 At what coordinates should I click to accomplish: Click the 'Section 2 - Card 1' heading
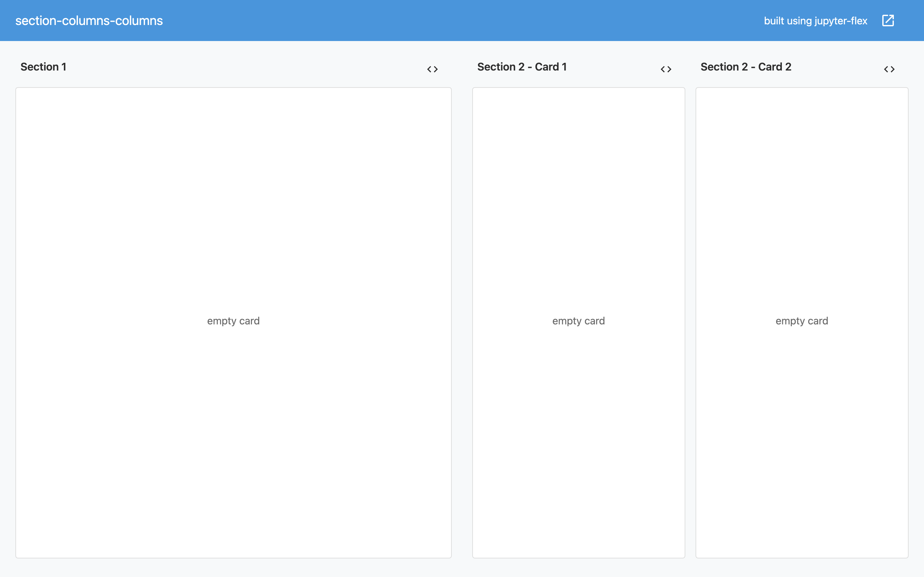click(522, 67)
